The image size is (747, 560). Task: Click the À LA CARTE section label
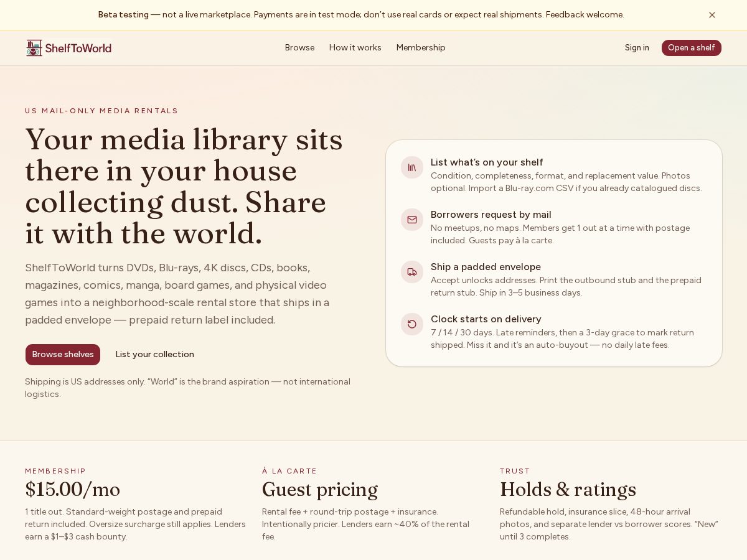click(x=289, y=471)
